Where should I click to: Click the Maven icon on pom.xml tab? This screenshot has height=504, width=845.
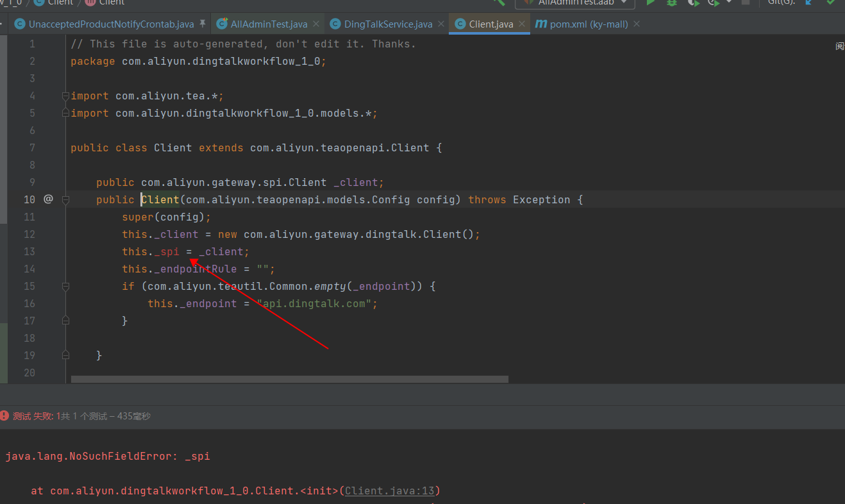coord(541,24)
